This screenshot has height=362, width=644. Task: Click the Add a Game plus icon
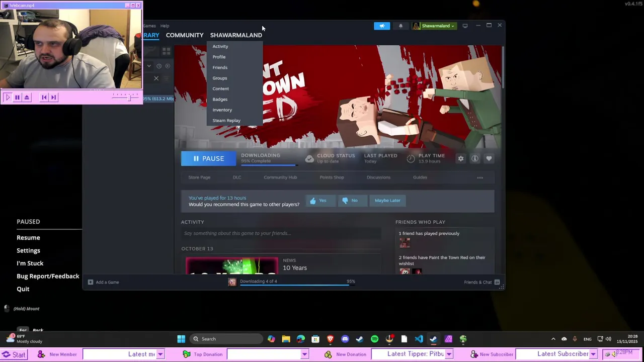(x=91, y=282)
